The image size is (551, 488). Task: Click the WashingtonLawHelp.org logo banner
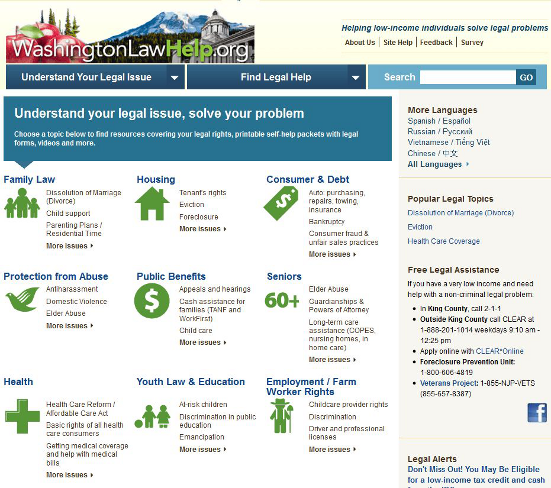point(130,35)
